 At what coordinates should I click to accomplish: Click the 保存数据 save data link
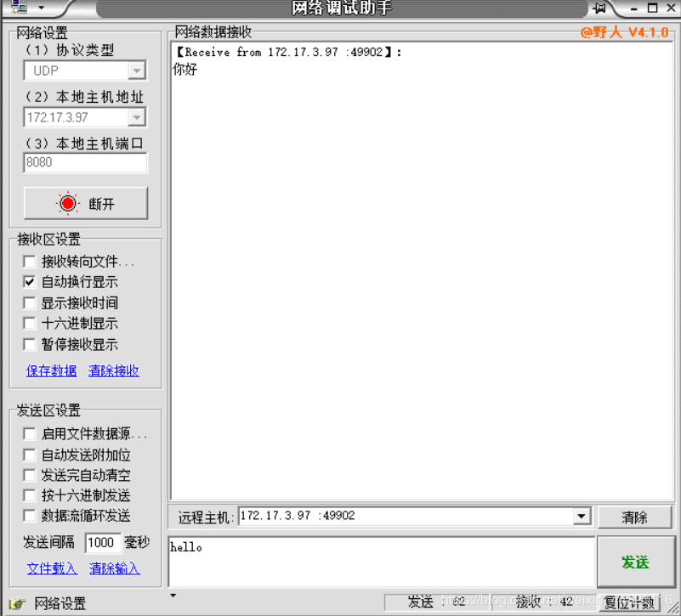[x=51, y=370]
